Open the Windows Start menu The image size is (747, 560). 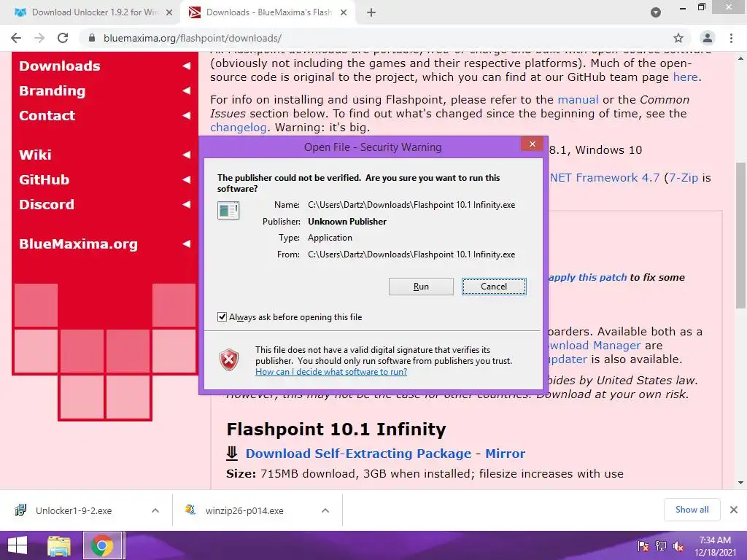click(x=18, y=545)
